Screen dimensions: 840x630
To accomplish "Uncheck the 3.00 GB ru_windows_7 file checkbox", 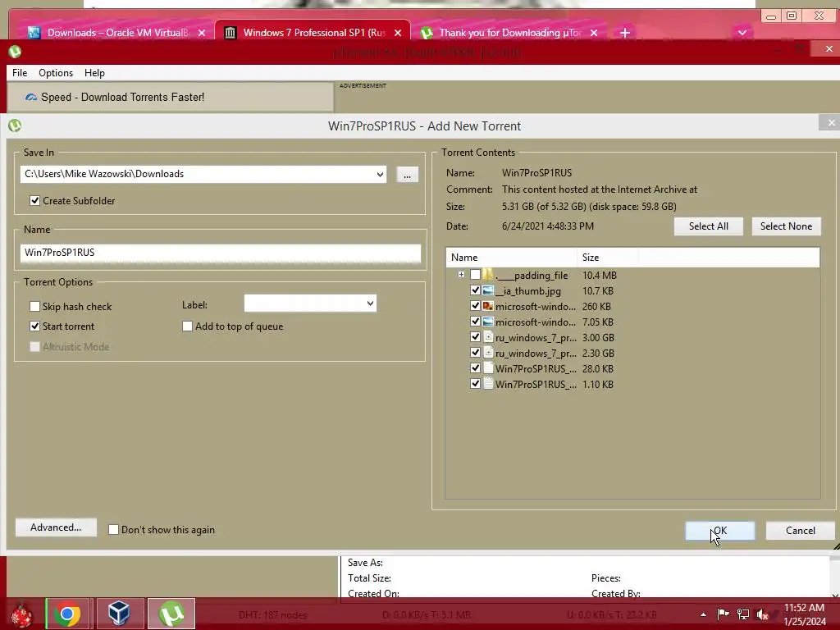I will (x=475, y=337).
